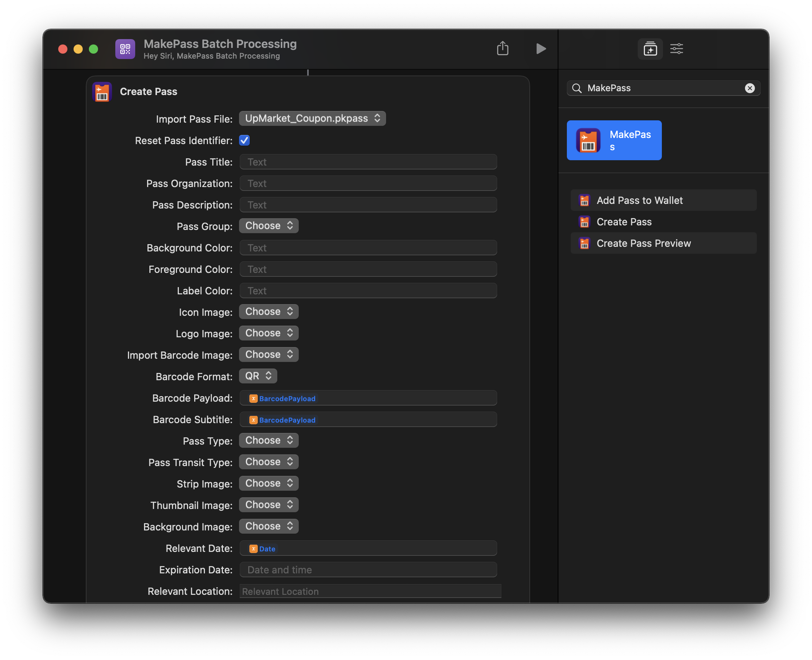Change the Barcode Format QR dropdown

258,376
